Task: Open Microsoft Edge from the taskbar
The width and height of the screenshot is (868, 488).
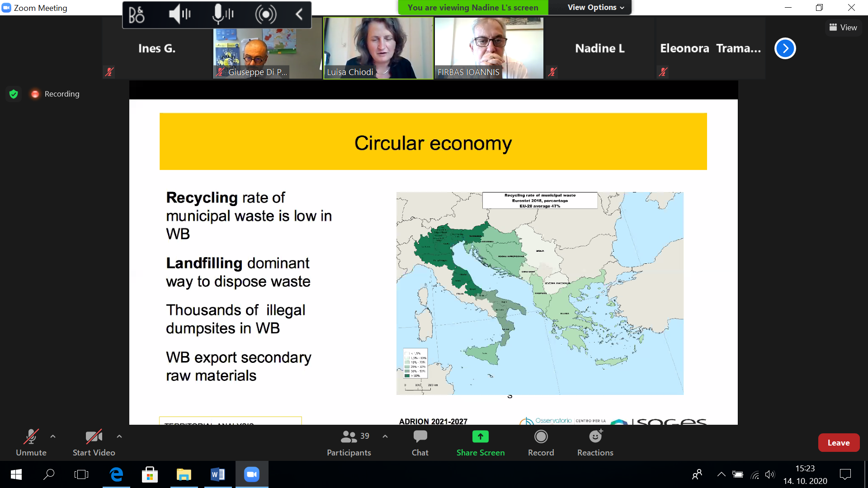Action: click(x=116, y=474)
